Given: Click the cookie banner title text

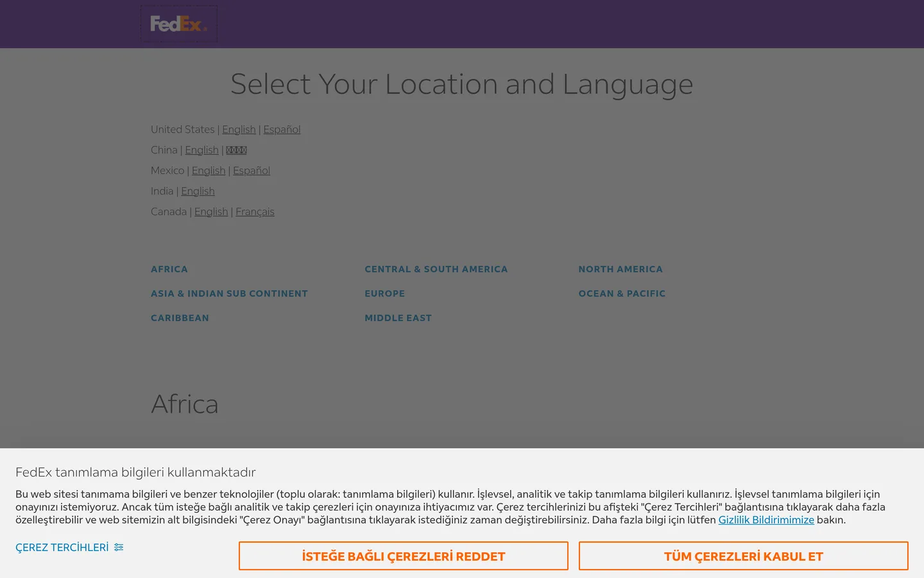Looking at the screenshot, I should (x=135, y=473).
